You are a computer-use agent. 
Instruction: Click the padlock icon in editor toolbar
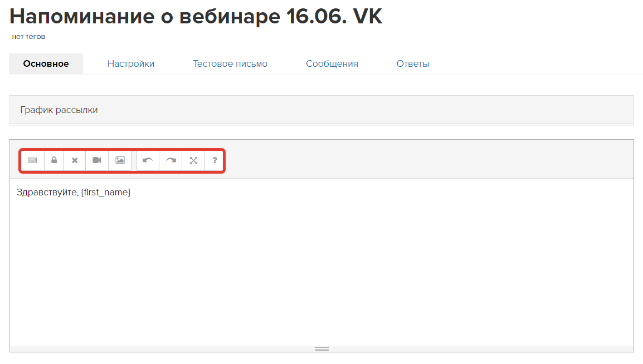(x=54, y=160)
